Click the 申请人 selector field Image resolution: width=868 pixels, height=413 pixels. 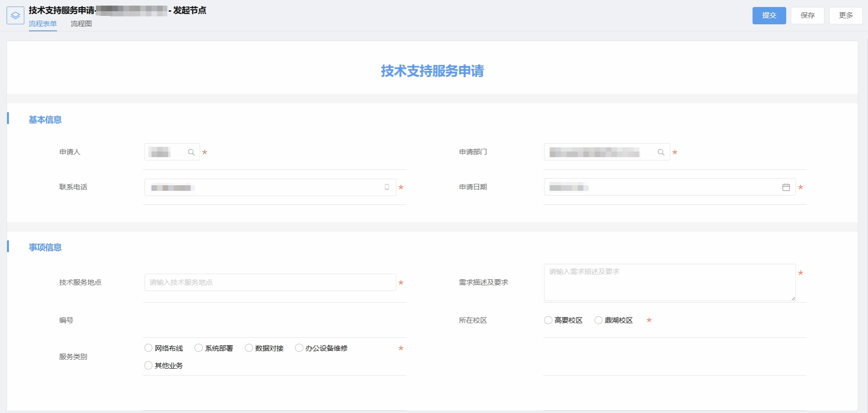point(172,152)
